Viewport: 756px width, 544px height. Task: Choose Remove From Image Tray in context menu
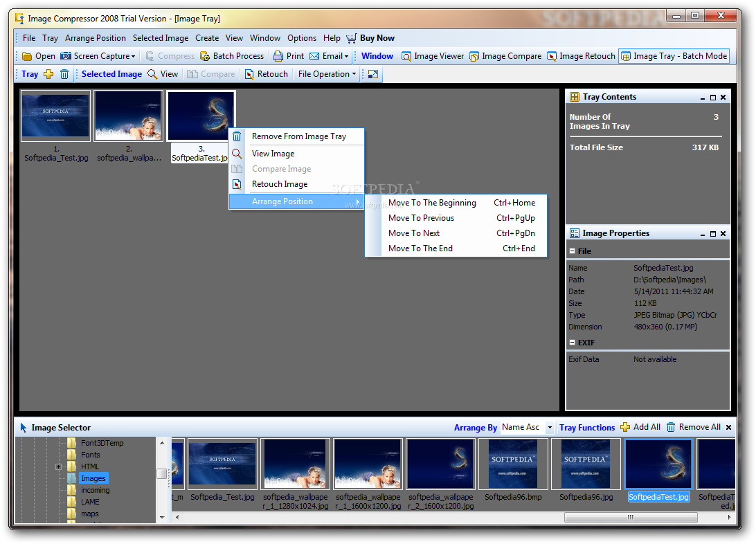tap(296, 137)
